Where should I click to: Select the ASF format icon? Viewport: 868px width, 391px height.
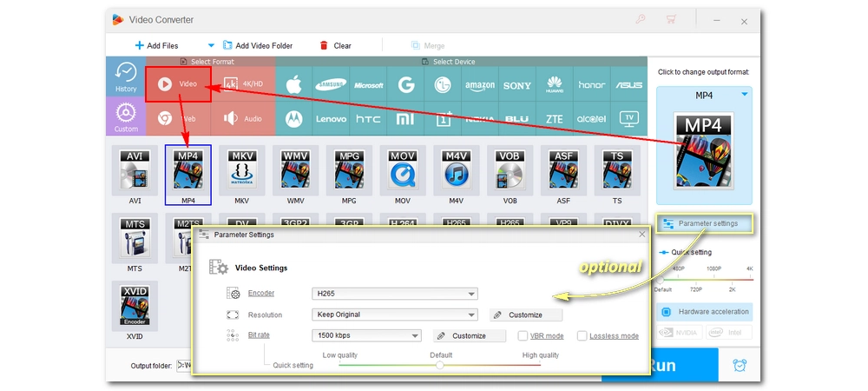point(563,170)
